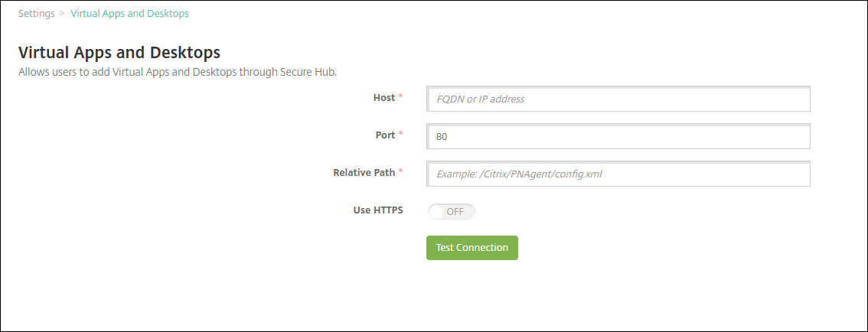Focus the Host FQDN or IP field
Image resolution: width=868 pixels, height=332 pixels.
click(618, 99)
